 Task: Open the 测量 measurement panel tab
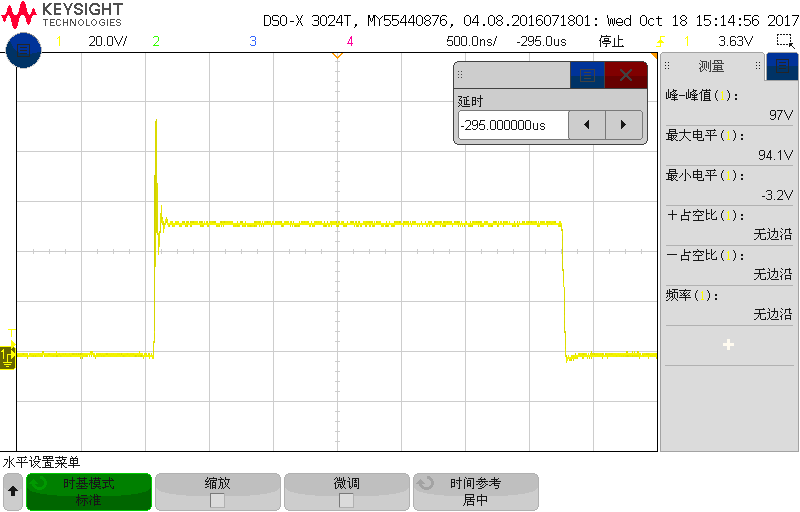tap(711, 66)
